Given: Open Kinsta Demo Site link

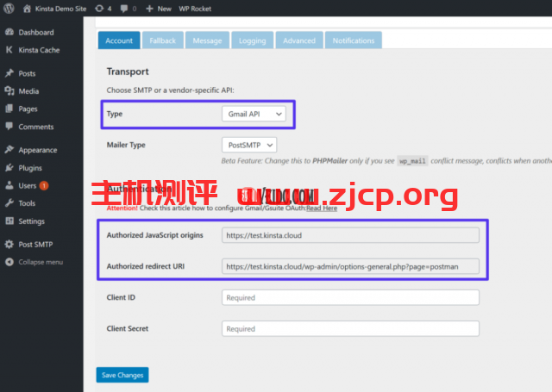Looking at the screenshot, I should tap(61, 9).
